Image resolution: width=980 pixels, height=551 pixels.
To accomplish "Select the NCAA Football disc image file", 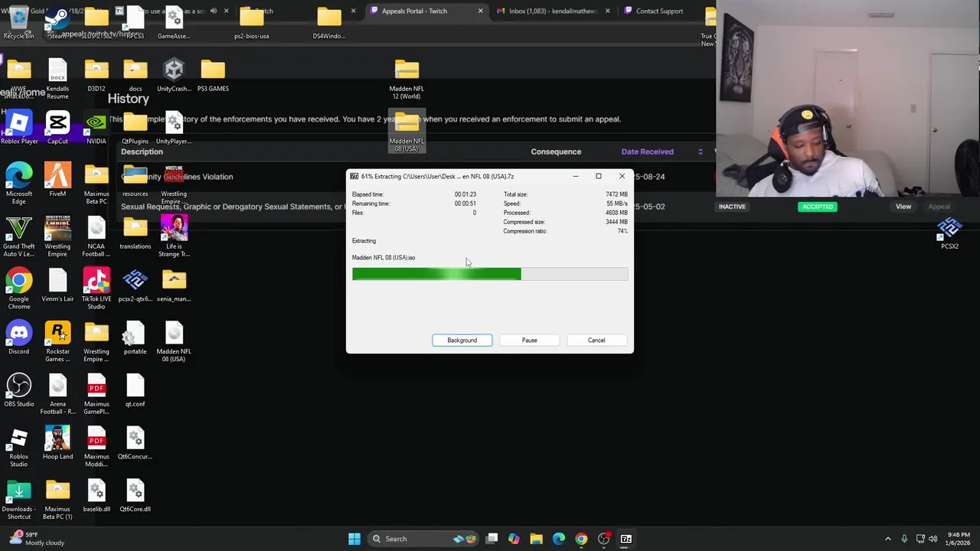I will point(96,237).
